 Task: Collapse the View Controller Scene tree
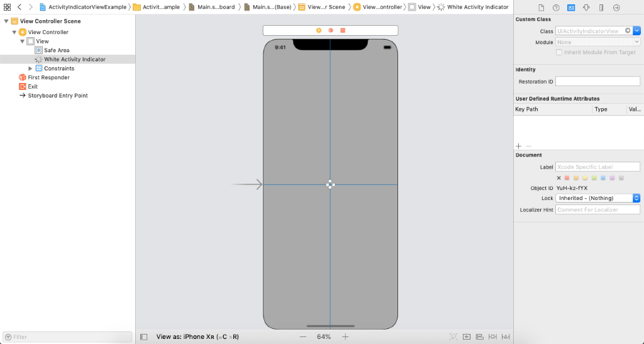(6, 21)
